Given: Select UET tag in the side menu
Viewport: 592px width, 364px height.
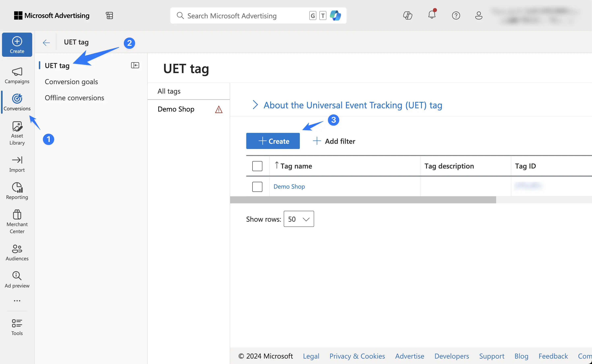Looking at the screenshot, I should coord(57,65).
